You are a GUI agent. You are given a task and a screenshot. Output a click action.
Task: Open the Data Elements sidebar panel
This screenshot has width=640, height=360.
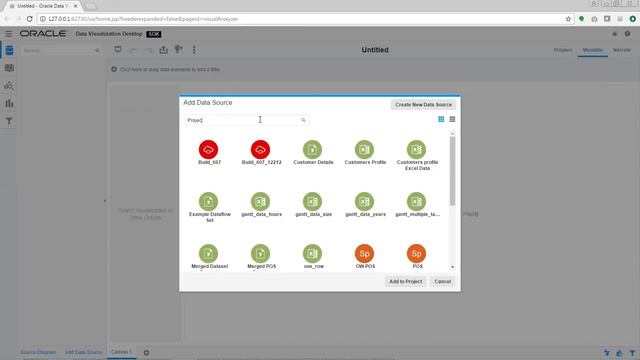[x=9, y=51]
